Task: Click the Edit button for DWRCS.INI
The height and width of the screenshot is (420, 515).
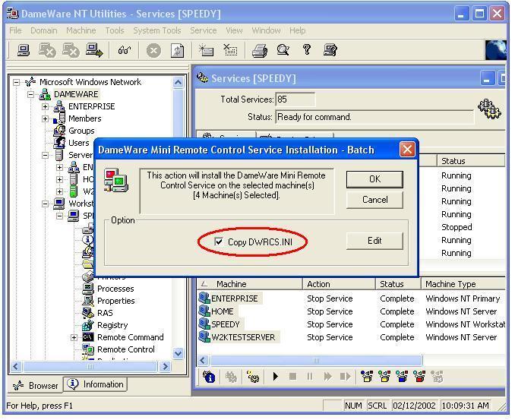Action: pyautogui.click(x=374, y=241)
